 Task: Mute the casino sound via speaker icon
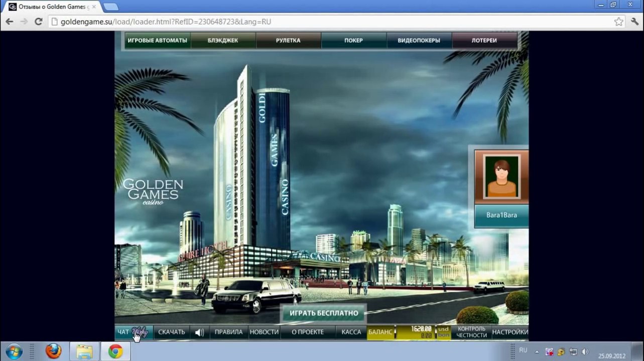200,332
